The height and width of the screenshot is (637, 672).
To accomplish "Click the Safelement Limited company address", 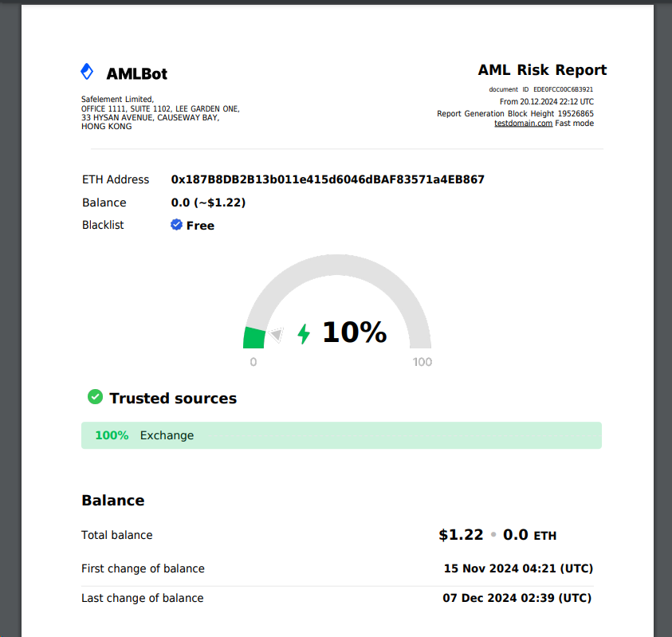I will pyautogui.click(x=159, y=112).
